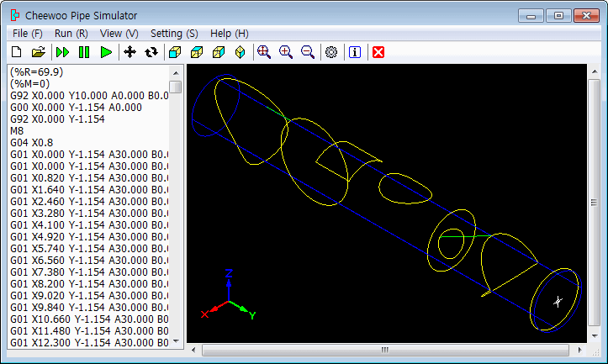The width and height of the screenshot is (608, 364).
Task: Click the 3D view vertical scrollbar thumb
Action: [595, 203]
